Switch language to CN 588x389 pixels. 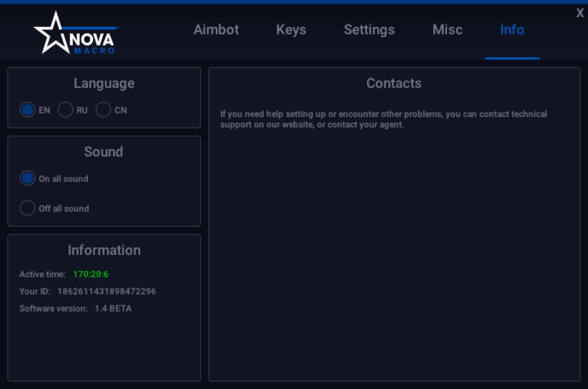(103, 110)
